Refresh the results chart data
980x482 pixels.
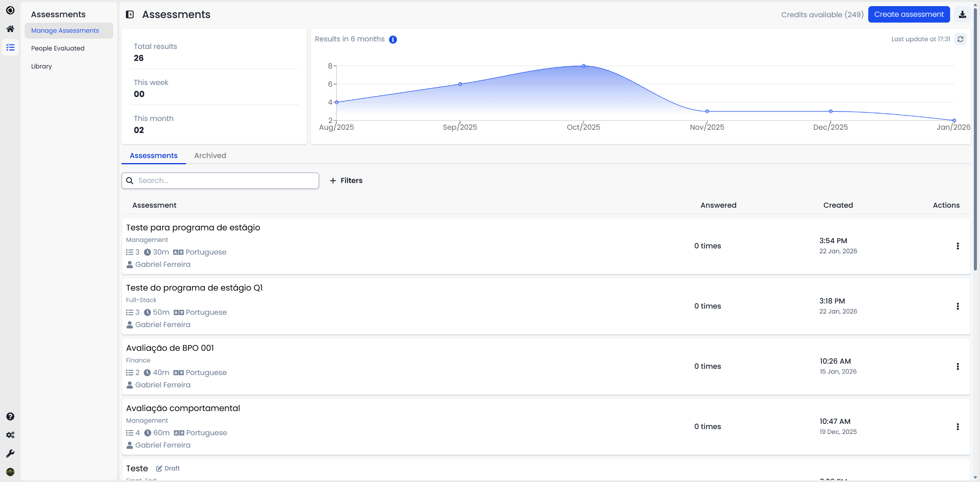[x=960, y=39]
